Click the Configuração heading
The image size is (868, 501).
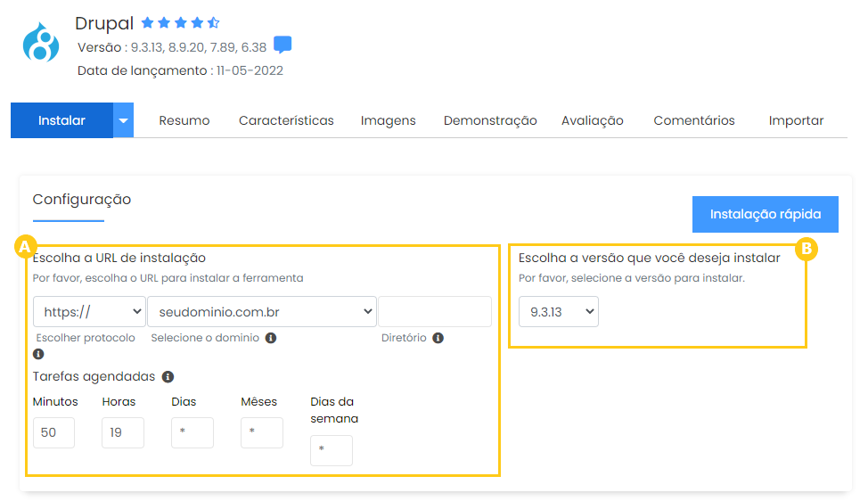point(82,200)
